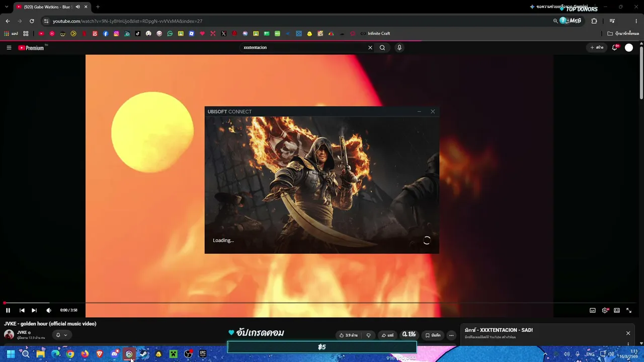Switch to Ubisoft Connect on taskbar

pos(129,354)
